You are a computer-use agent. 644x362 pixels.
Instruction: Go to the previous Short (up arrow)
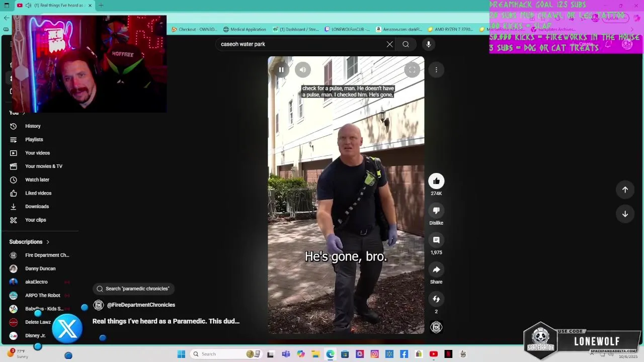pos(625,190)
